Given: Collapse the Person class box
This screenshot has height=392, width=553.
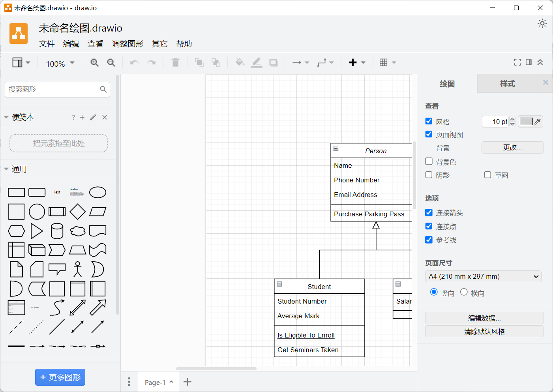Looking at the screenshot, I should [336, 148].
